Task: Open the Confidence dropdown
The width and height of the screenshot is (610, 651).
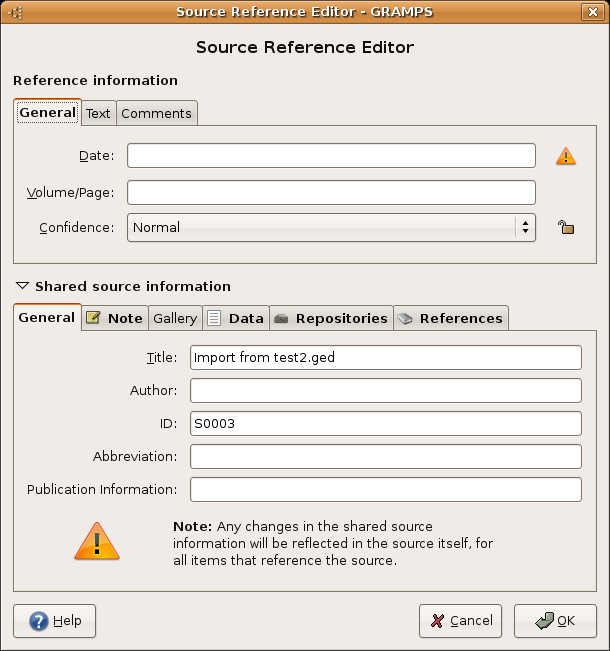Action: click(331, 228)
